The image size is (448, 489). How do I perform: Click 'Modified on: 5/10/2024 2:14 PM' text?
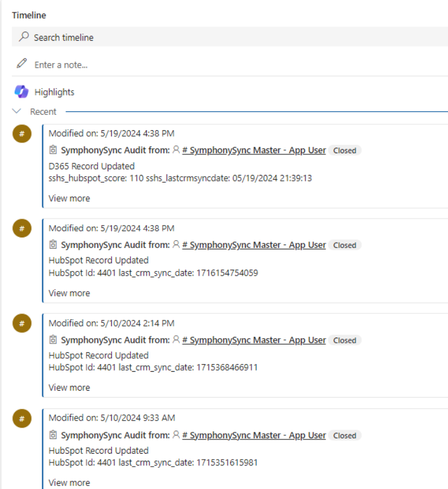111,323
